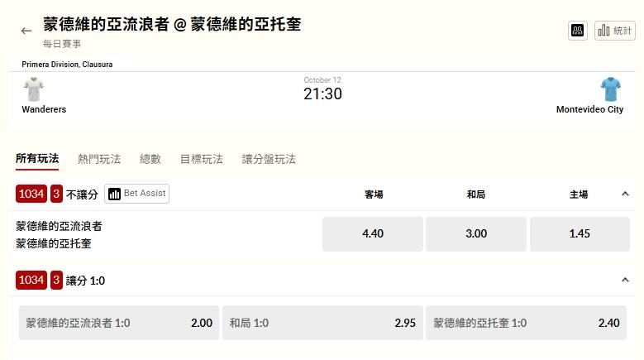Screen dimensions: 644x360
Task: Click the Montevideo City blue jersey icon
Action: click(x=611, y=89)
